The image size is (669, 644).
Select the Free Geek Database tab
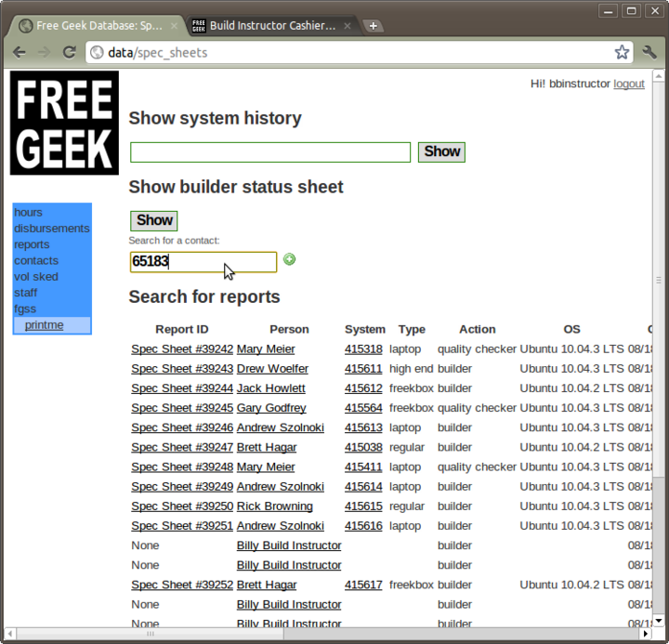coord(93,26)
